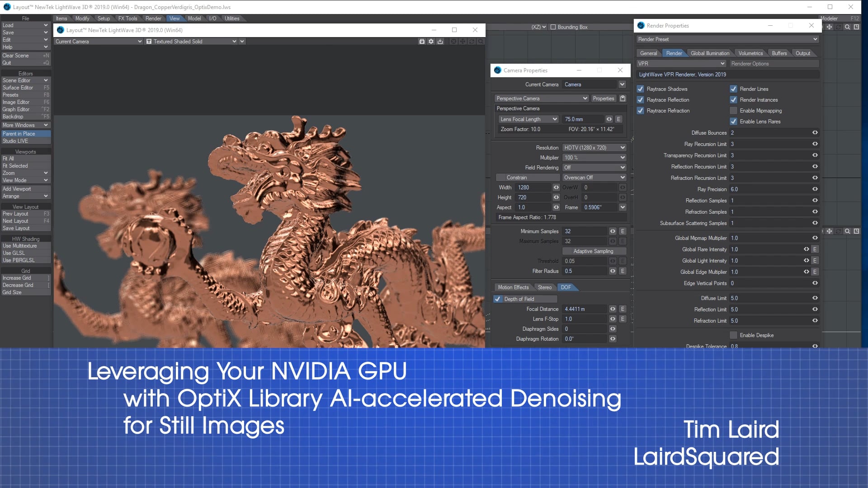Open the Motion Effects tab
868x488 pixels.
pos(513,287)
